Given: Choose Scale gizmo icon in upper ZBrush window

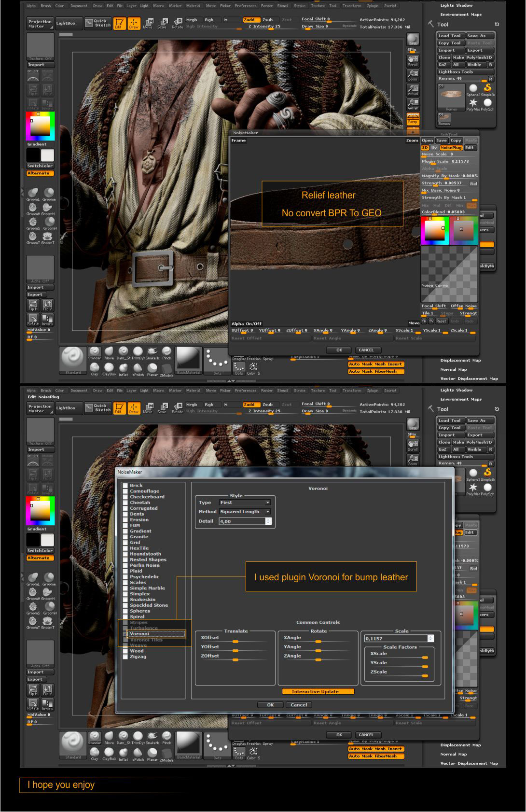Looking at the screenshot, I should 162,23.
